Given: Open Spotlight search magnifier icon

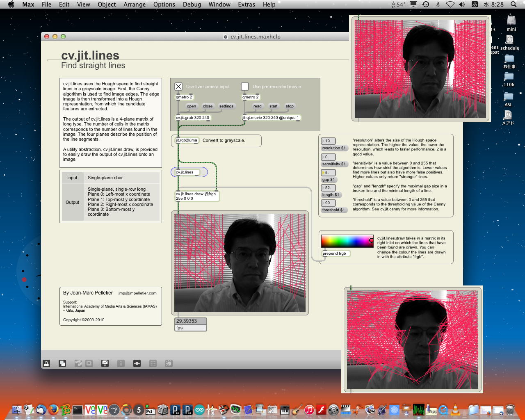Looking at the screenshot, I should tap(514, 5).
